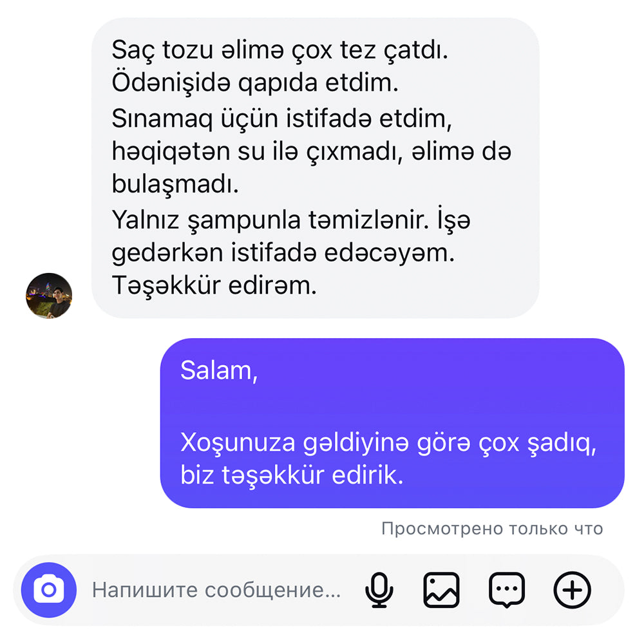
Task: Tap the line "Sınamaq üçün istifadə etdim,"
Action: [282, 118]
